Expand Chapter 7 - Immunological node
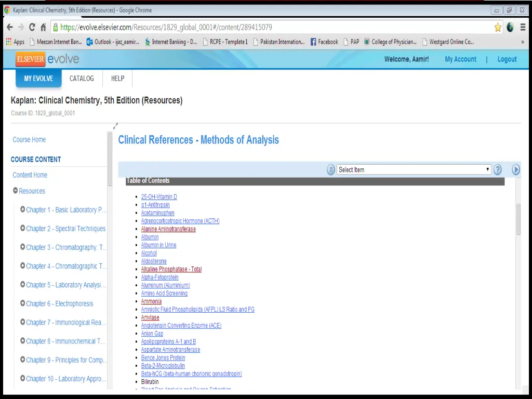532x399 pixels. click(x=22, y=322)
